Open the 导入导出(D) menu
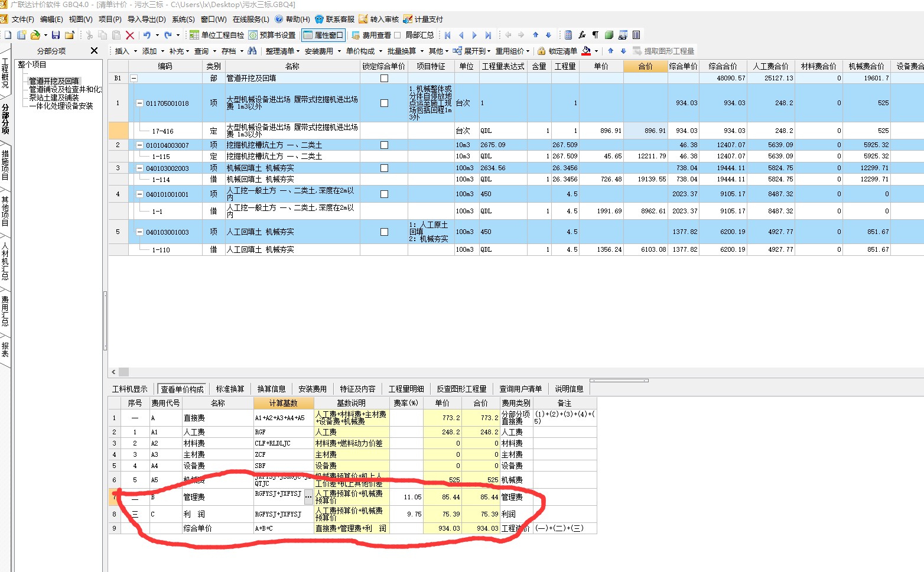Image resolution: width=924 pixels, height=572 pixels. point(147,19)
